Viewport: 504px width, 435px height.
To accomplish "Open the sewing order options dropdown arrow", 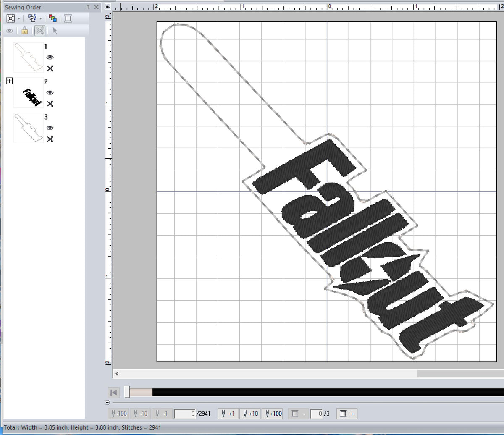I will tap(40, 18).
